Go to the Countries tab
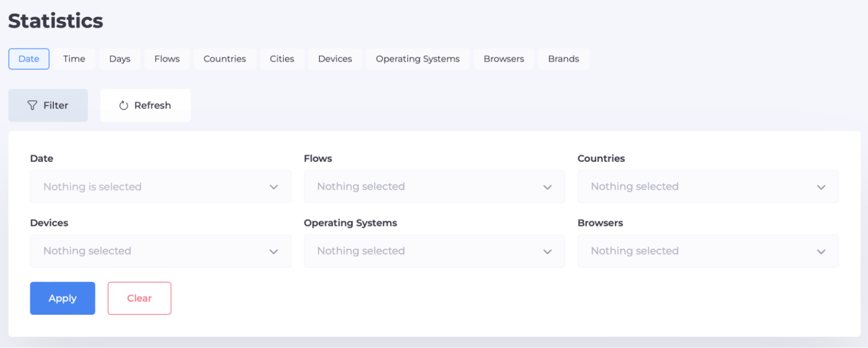Image resolution: width=868 pixels, height=348 pixels. 225,59
